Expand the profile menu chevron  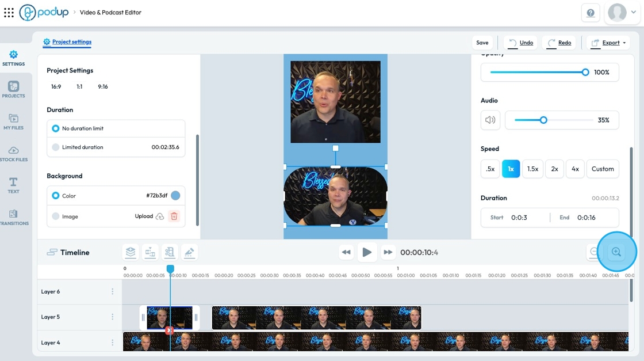[633, 12]
